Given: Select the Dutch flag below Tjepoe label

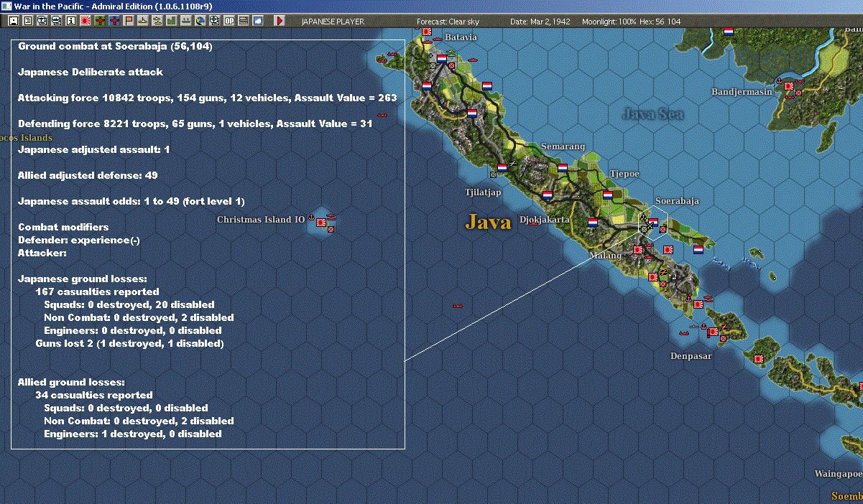Looking at the screenshot, I should click(608, 195).
